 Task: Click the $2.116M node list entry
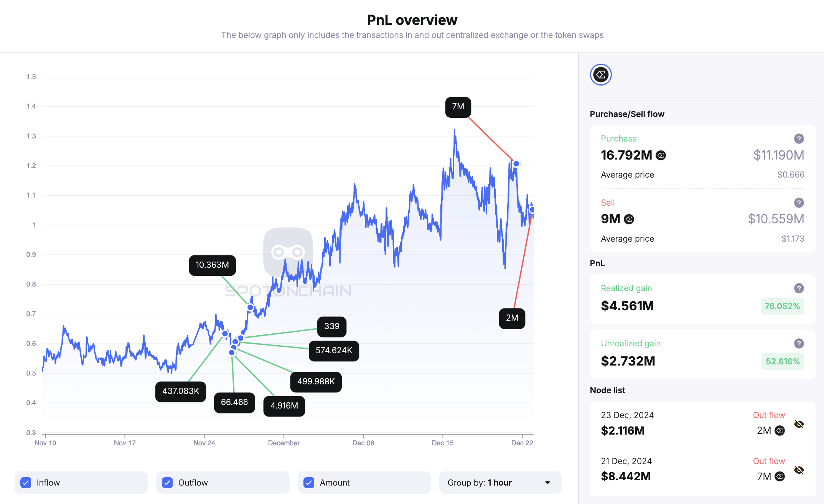pos(623,431)
